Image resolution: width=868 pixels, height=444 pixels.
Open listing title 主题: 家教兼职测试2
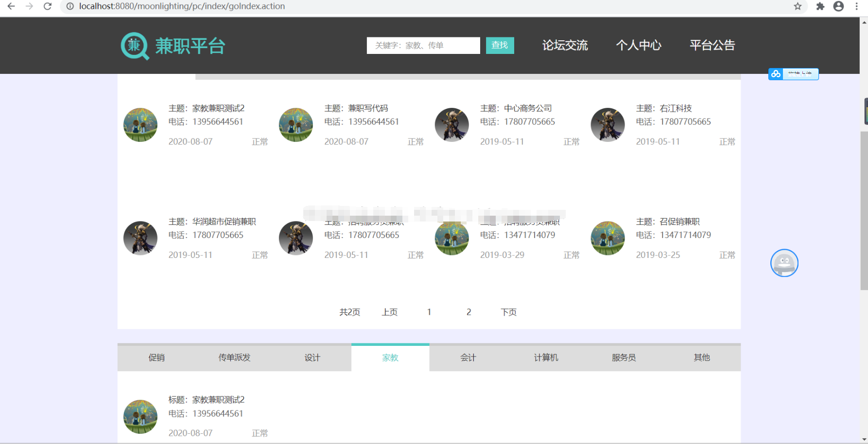207,108
